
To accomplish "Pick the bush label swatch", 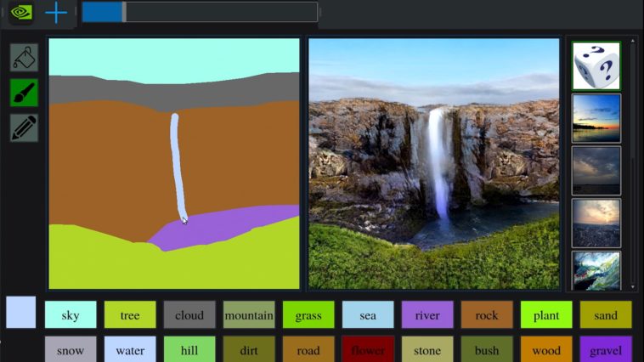I will tap(487, 349).
